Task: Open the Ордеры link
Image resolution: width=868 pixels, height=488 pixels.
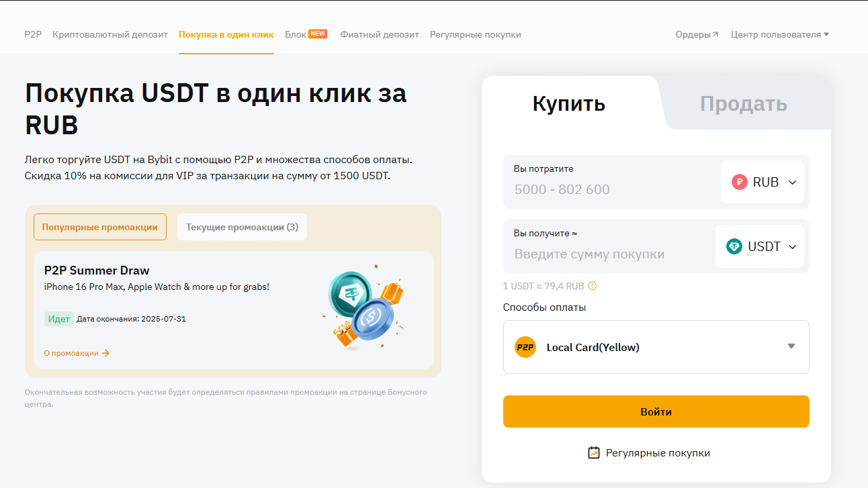Action: [697, 34]
